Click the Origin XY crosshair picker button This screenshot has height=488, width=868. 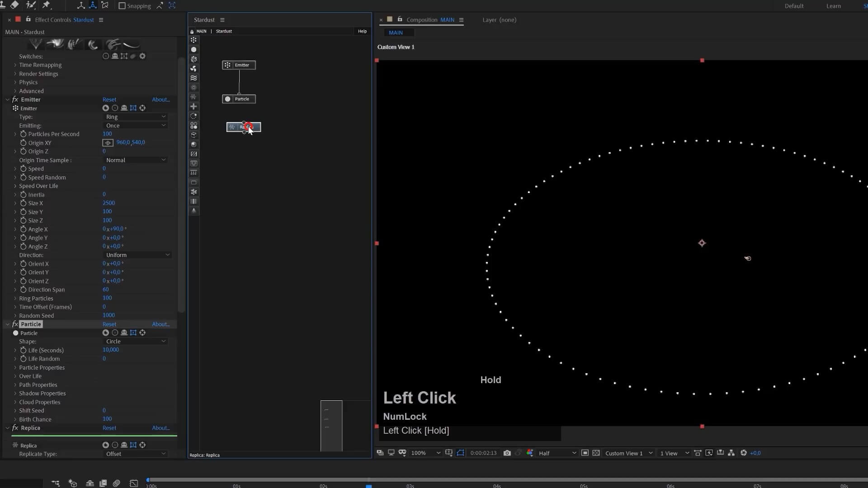(x=108, y=143)
